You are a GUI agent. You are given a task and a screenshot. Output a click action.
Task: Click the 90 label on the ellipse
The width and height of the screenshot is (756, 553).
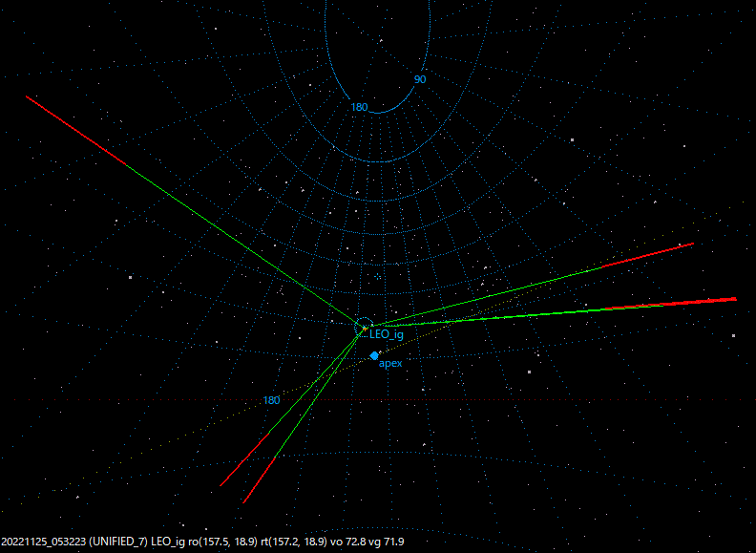tap(420, 79)
